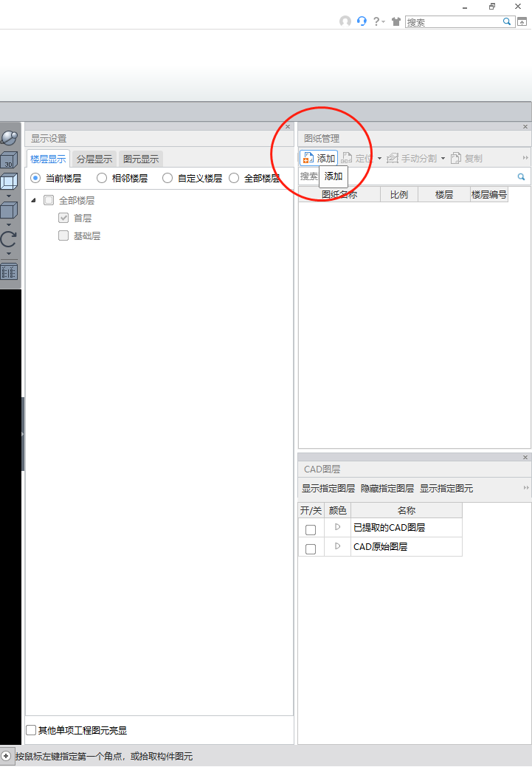Viewport: 532px width, 767px height.
Task: Click the solid cube view icon
Action: [9, 211]
